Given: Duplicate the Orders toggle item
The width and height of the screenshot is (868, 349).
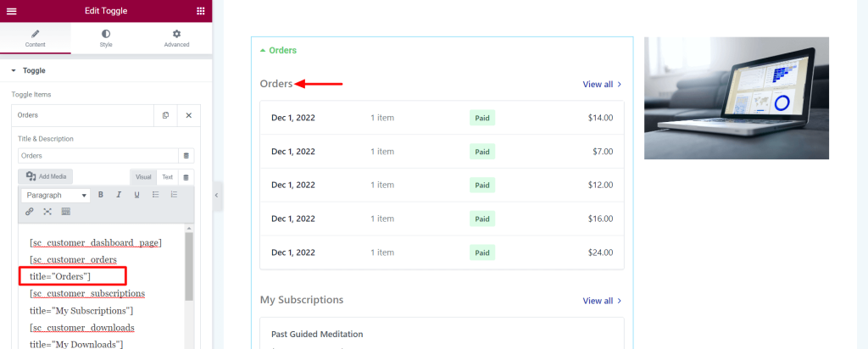Looking at the screenshot, I should tap(165, 115).
